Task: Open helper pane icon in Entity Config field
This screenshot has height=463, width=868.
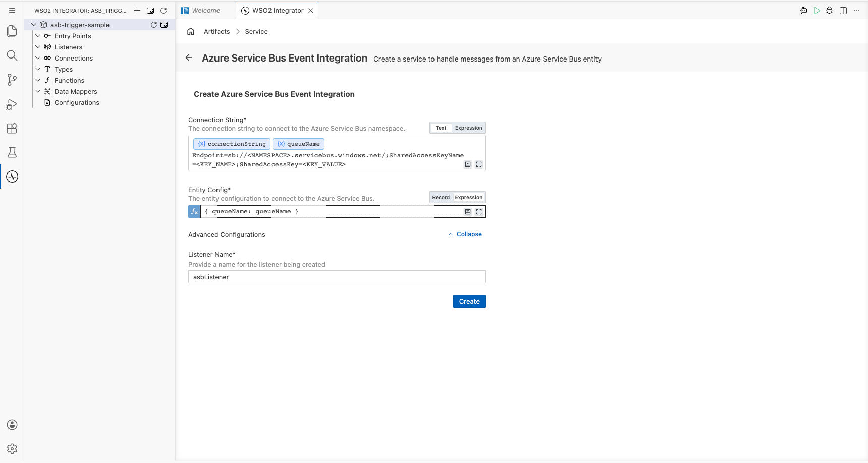Action: (x=468, y=212)
